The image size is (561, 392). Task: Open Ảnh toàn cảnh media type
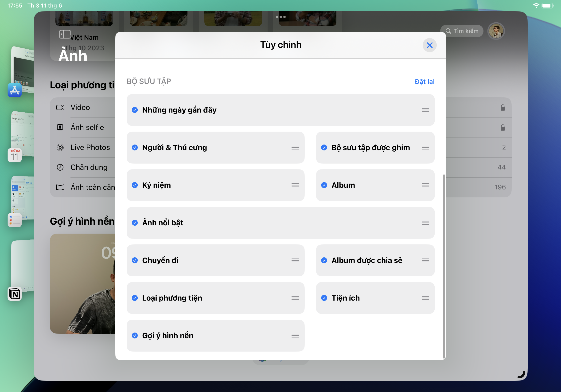83,188
